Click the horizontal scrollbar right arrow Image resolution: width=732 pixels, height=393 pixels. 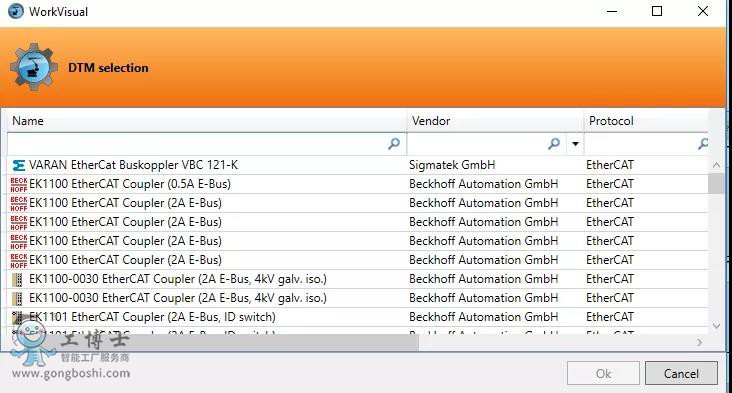tap(699, 343)
